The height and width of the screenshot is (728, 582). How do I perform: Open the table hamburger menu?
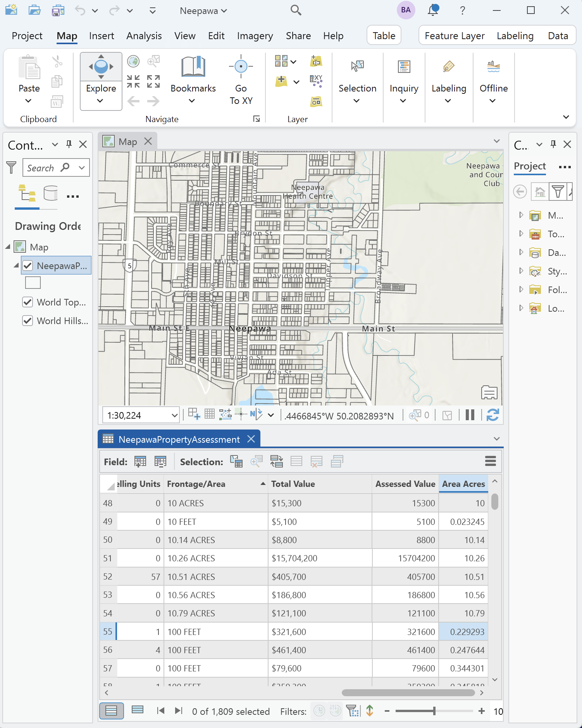pos(491,461)
